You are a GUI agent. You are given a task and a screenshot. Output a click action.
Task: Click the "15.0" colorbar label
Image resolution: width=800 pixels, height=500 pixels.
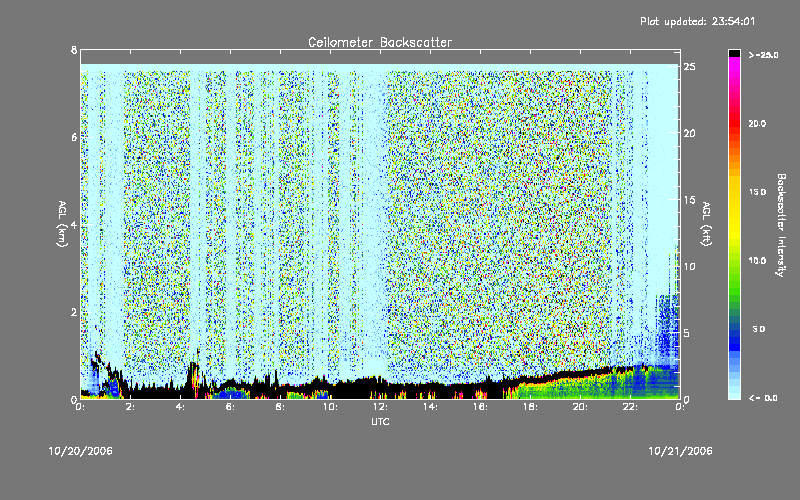(757, 192)
